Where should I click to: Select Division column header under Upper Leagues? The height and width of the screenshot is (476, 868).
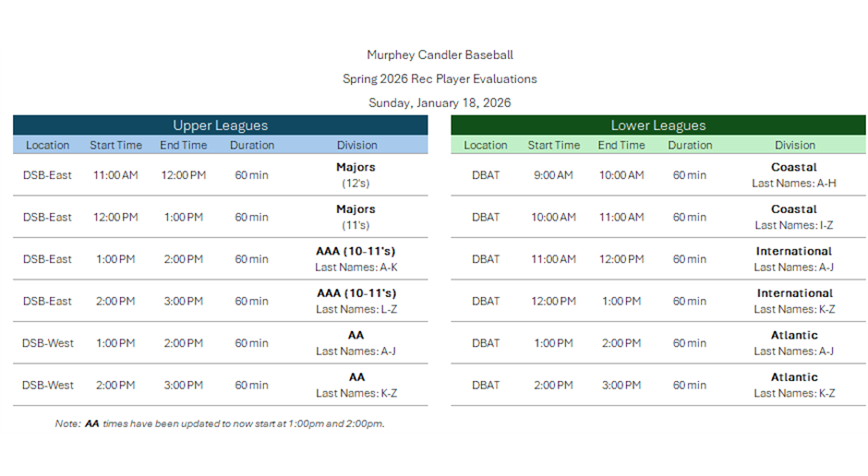click(356, 145)
